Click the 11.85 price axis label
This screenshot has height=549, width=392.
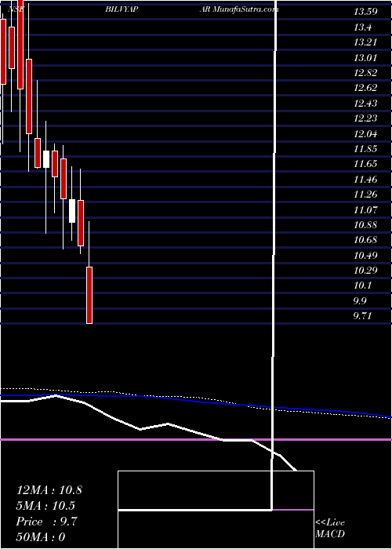(365, 148)
